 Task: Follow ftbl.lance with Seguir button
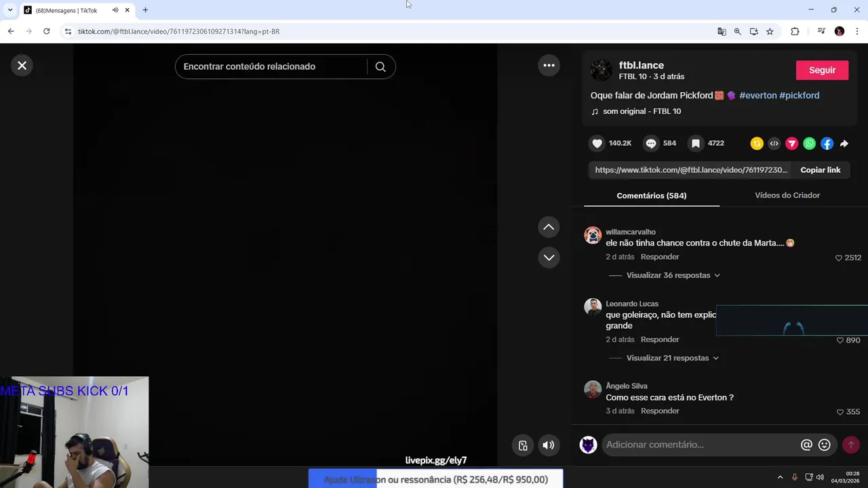point(822,70)
